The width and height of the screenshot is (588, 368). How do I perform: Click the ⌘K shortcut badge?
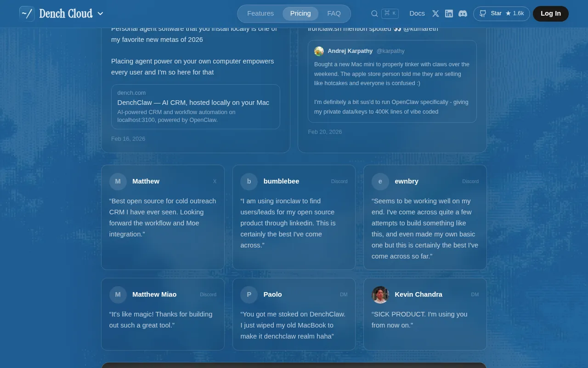[x=390, y=13]
